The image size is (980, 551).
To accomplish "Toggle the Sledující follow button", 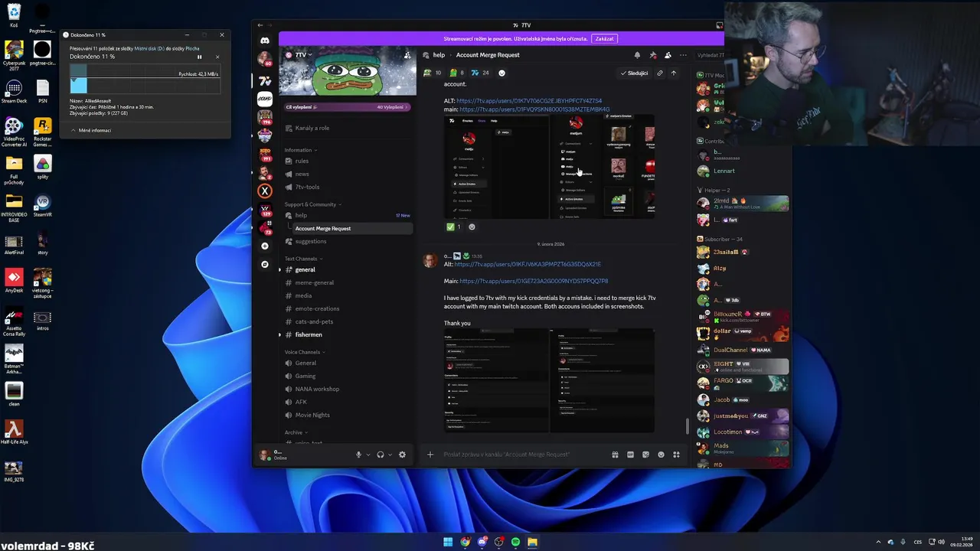I will tap(634, 73).
